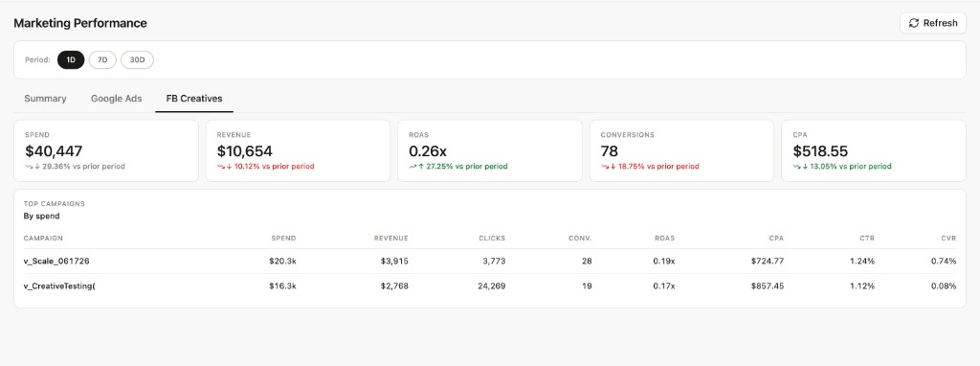The width and height of the screenshot is (980, 366).
Task: Click the CAMPAIGN column header
Action: 43,239
